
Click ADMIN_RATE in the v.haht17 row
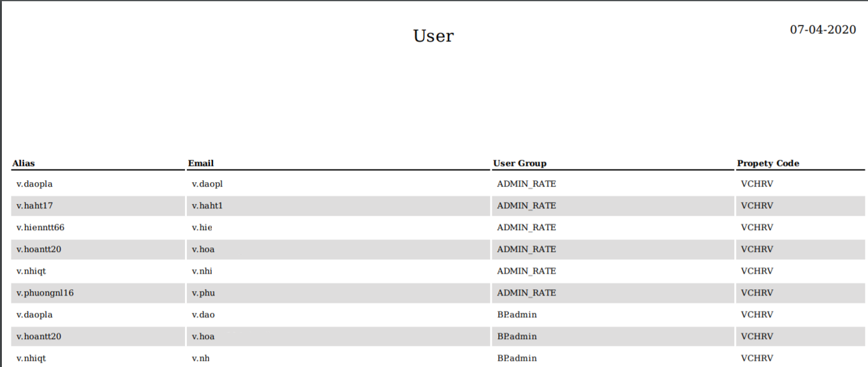[526, 206]
